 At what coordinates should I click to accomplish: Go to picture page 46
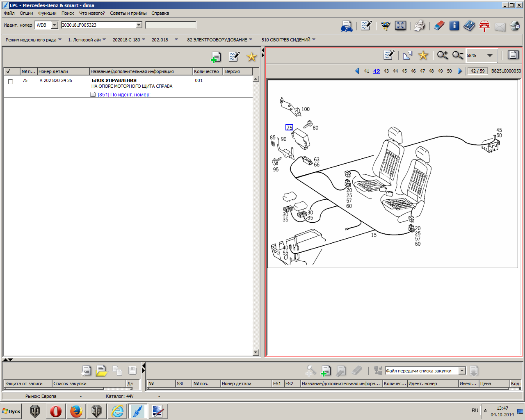(x=413, y=71)
